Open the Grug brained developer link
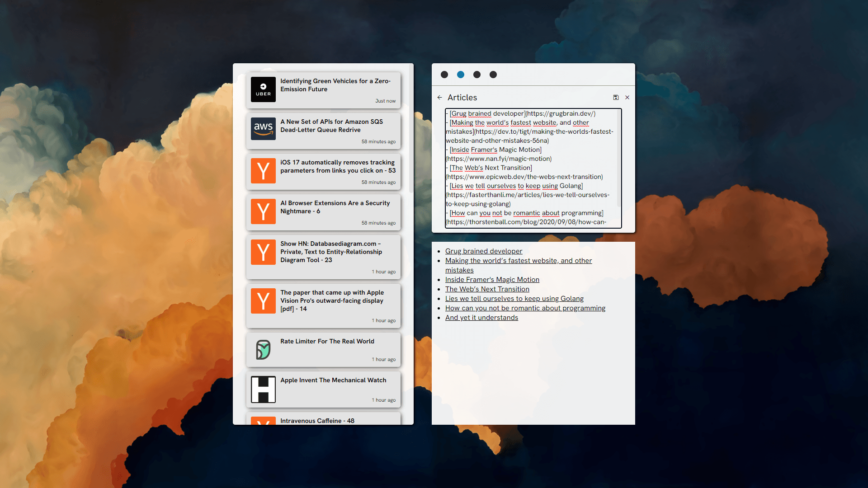 pyautogui.click(x=483, y=251)
